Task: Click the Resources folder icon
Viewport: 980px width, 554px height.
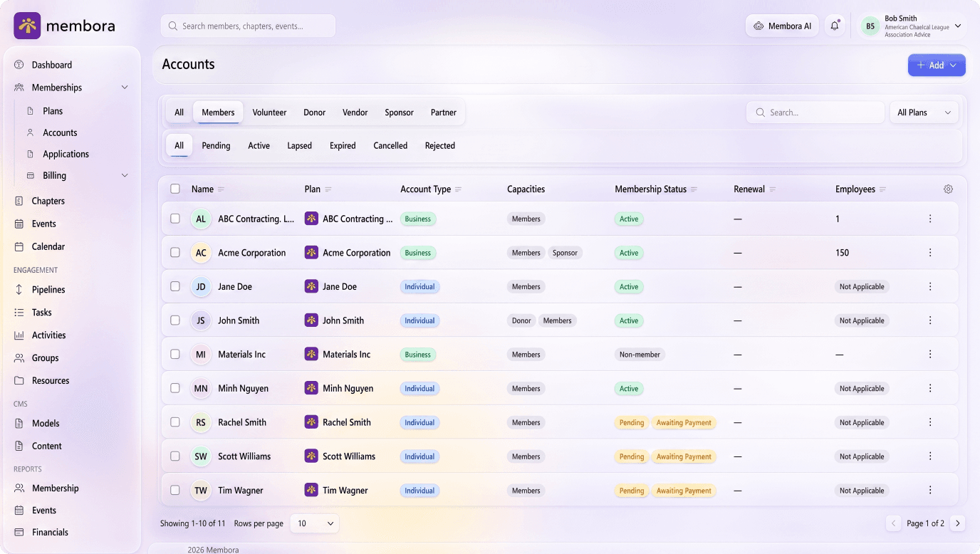Action: click(x=19, y=381)
